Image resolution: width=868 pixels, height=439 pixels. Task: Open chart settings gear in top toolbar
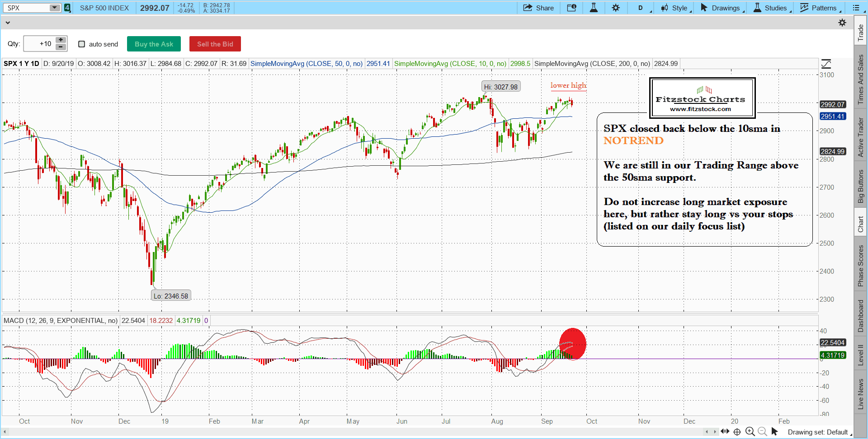616,8
